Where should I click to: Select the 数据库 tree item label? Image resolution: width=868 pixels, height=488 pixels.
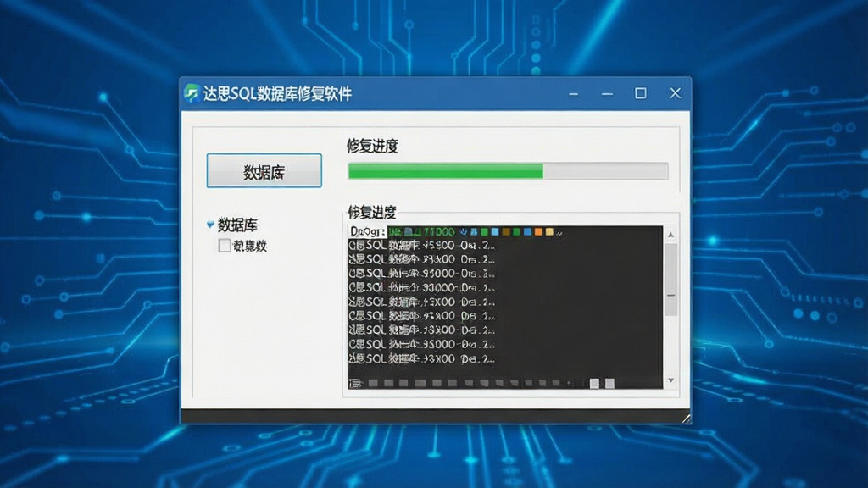(237, 225)
